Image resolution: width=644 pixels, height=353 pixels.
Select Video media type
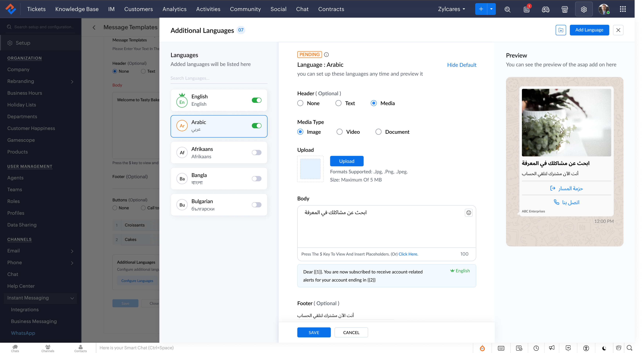[x=339, y=132]
